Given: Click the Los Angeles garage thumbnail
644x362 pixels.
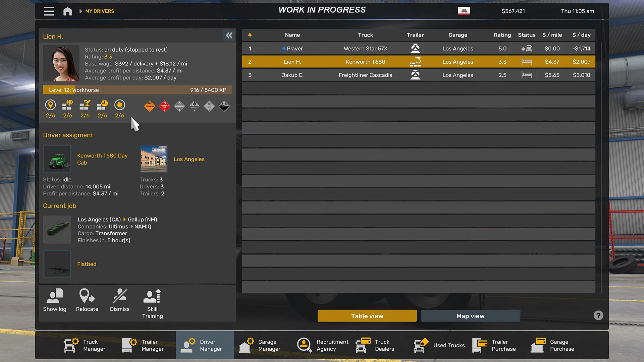Looking at the screenshot, I should coord(154,159).
